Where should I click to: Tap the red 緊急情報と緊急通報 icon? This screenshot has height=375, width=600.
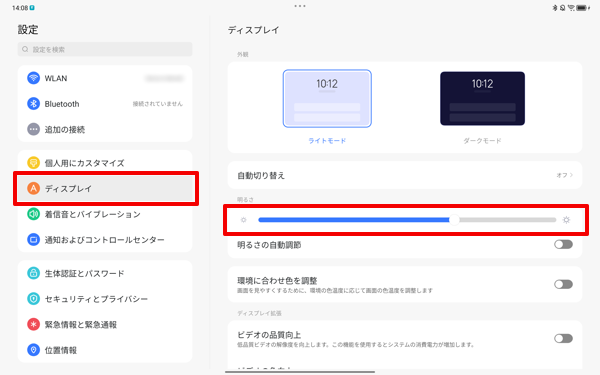click(33, 324)
